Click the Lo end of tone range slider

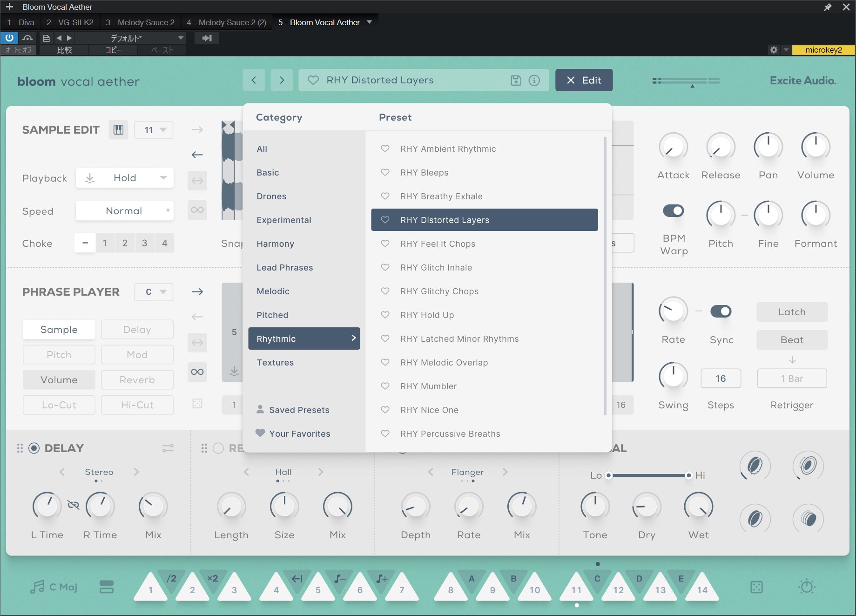point(608,475)
